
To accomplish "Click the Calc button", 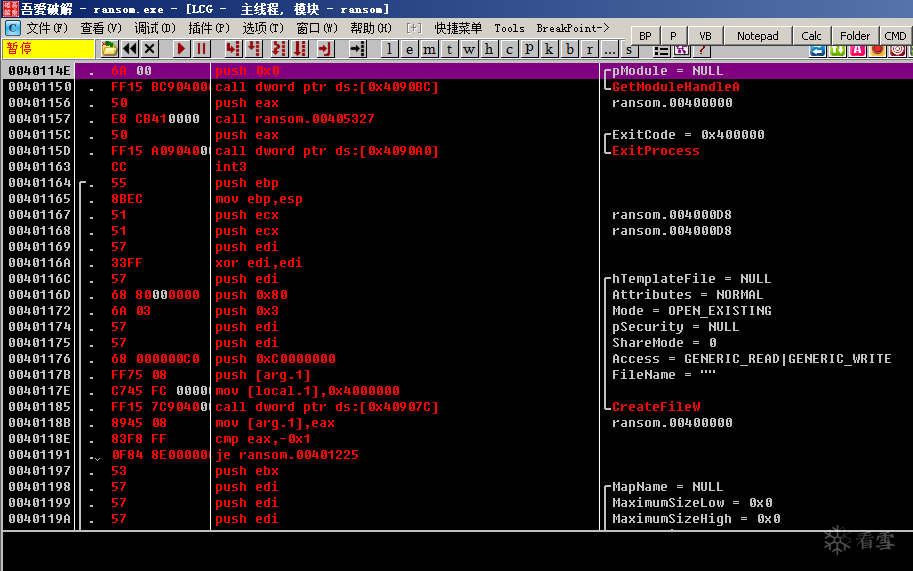I will point(811,36).
